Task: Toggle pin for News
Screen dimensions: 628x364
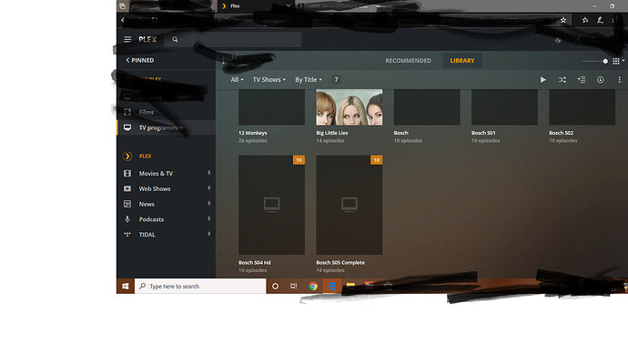Action: click(x=209, y=204)
